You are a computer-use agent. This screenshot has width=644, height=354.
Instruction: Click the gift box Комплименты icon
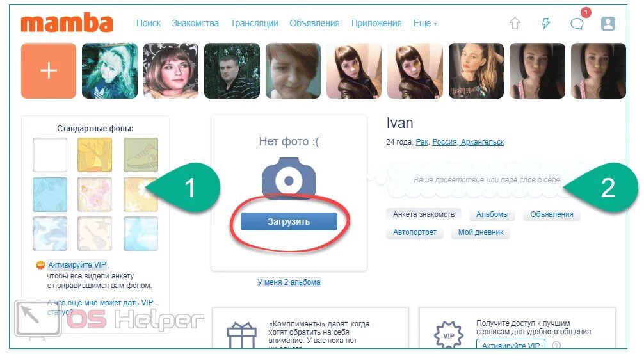coord(242,335)
